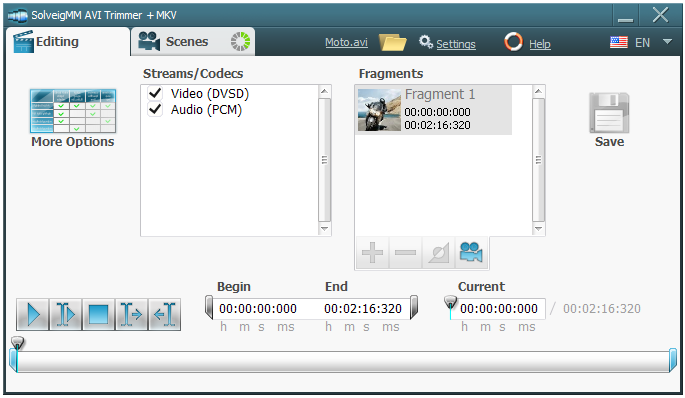Expand the EN language dropdown arrow

click(667, 42)
